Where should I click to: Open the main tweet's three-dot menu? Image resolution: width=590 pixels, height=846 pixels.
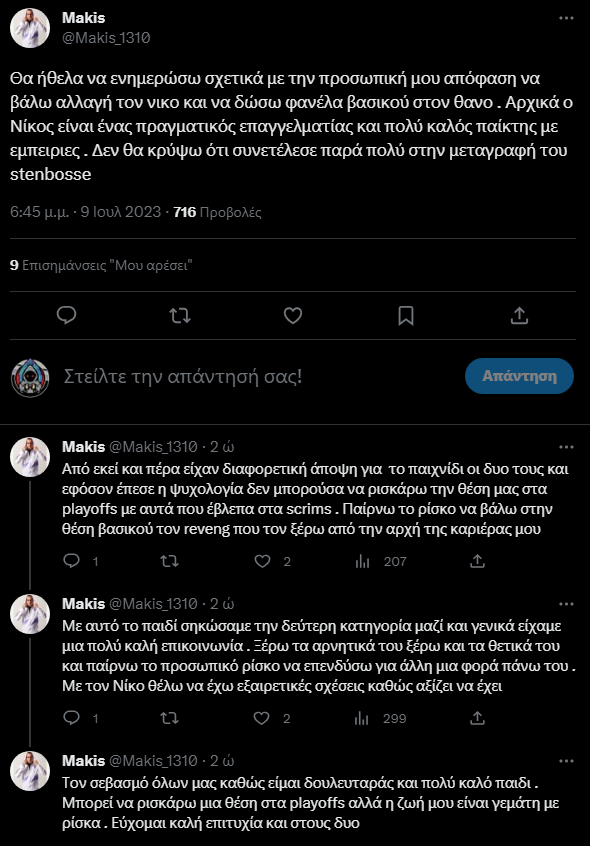pos(566,18)
